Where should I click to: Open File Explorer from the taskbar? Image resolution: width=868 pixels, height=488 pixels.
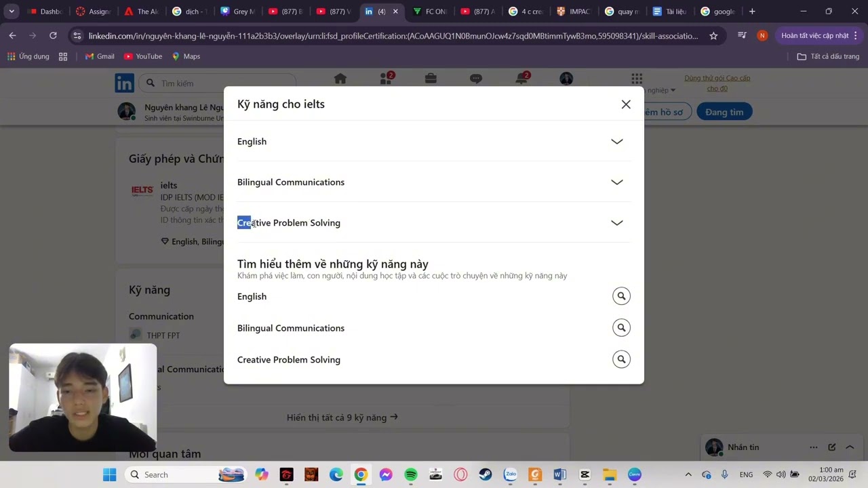[610, 474]
